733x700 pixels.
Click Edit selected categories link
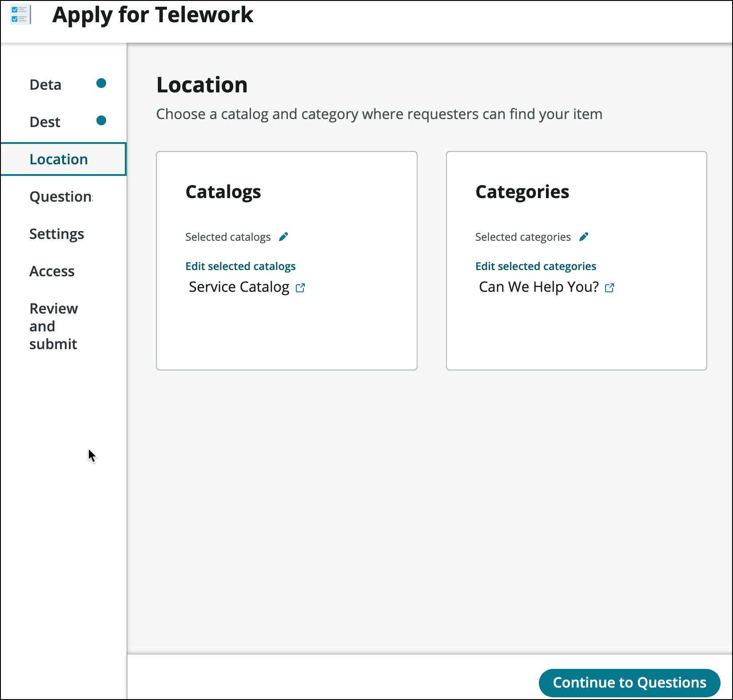coord(535,266)
